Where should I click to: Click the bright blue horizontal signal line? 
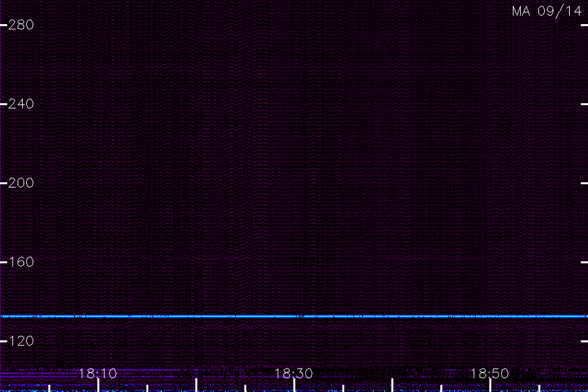[x=294, y=317]
